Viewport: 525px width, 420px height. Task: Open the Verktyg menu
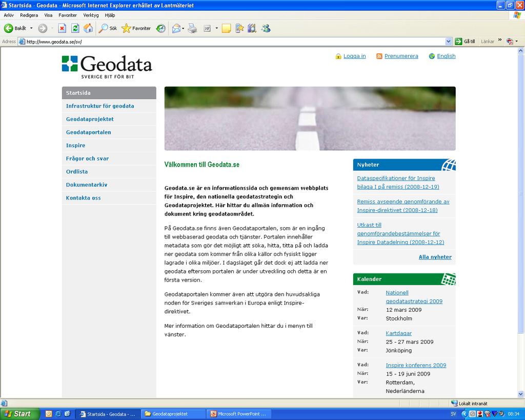click(91, 15)
